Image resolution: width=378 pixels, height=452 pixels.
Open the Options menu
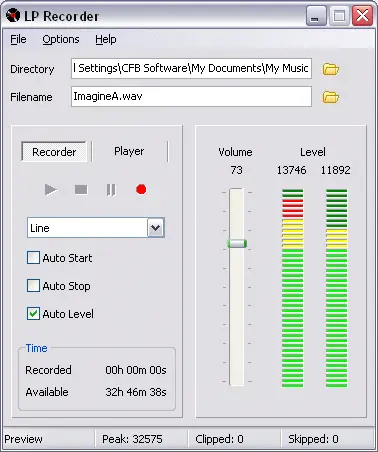pyautogui.click(x=61, y=39)
